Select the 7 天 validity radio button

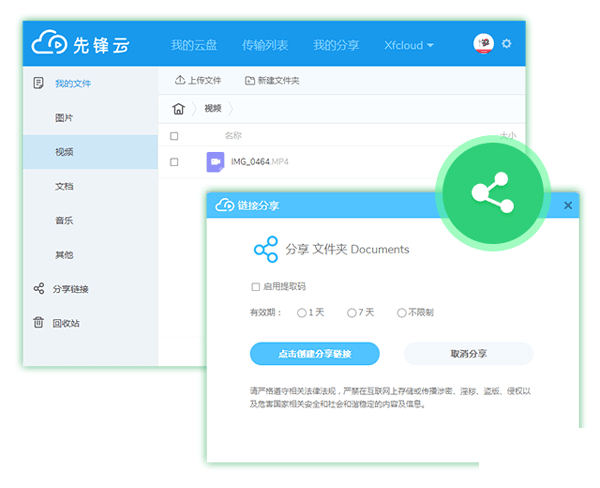351,313
